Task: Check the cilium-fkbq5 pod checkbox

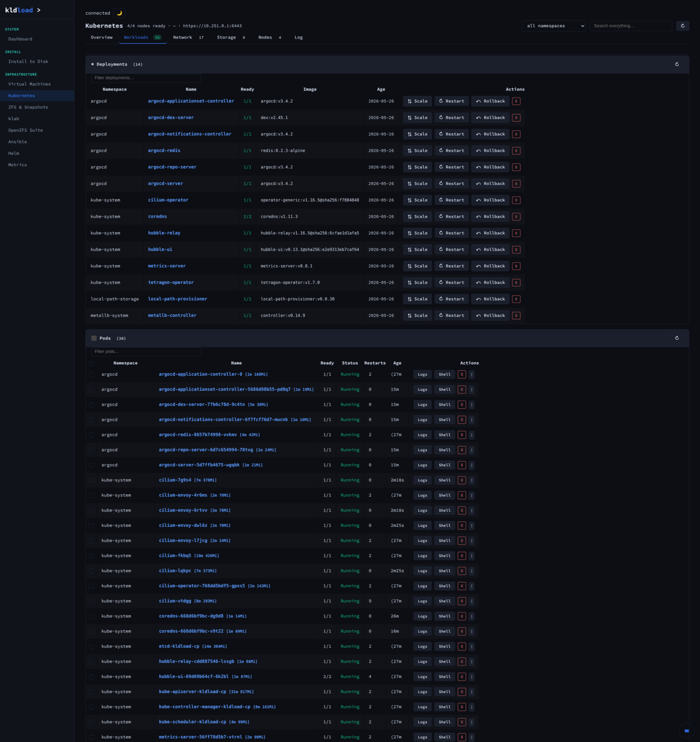Action: [x=91, y=556]
